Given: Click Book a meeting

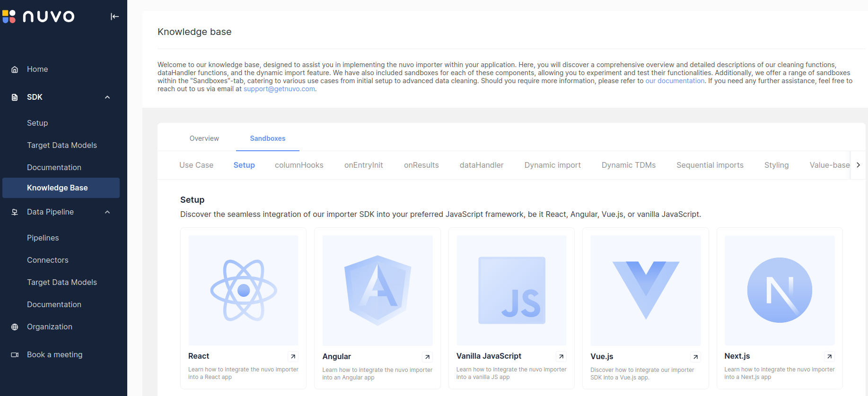Looking at the screenshot, I should tap(55, 354).
